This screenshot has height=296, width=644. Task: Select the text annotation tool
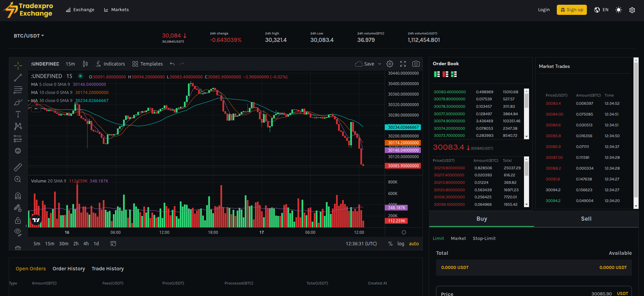pos(18,114)
